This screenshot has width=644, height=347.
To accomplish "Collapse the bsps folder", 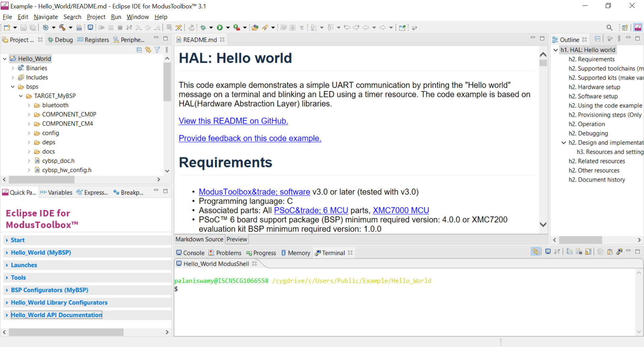I will point(13,87).
